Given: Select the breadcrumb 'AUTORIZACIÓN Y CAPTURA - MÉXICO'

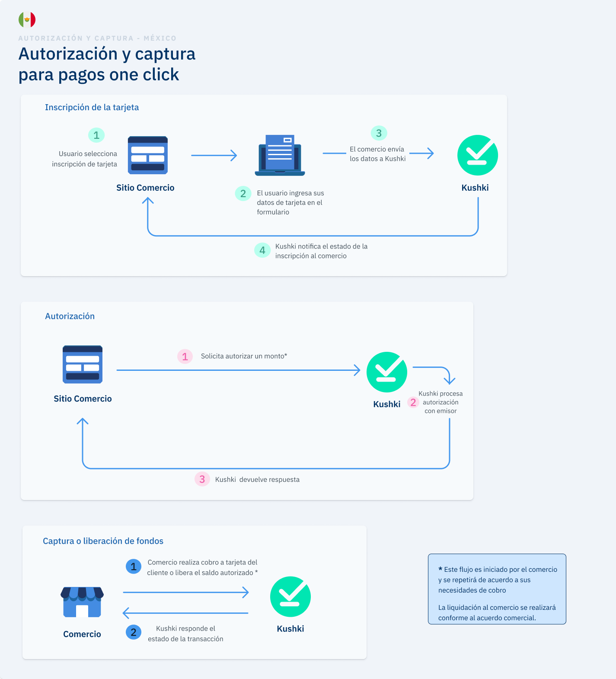Looking at the screenshot, I should [97, 38].
